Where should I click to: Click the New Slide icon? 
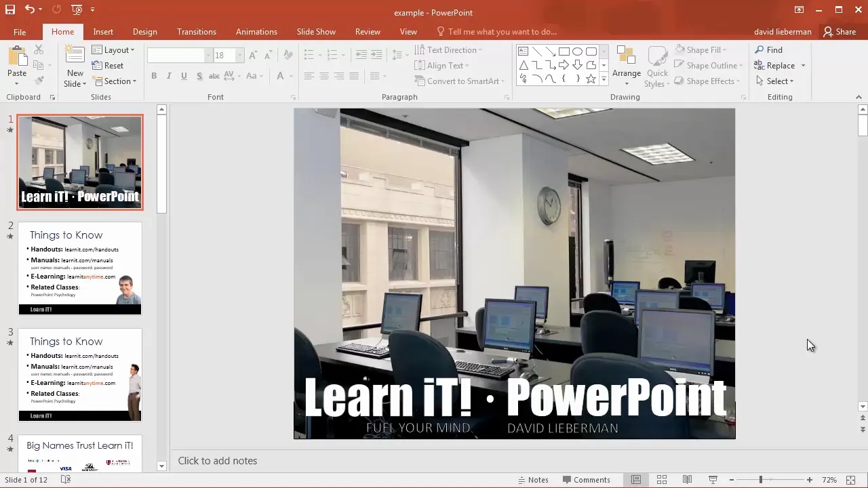click(x=75, y=56)
